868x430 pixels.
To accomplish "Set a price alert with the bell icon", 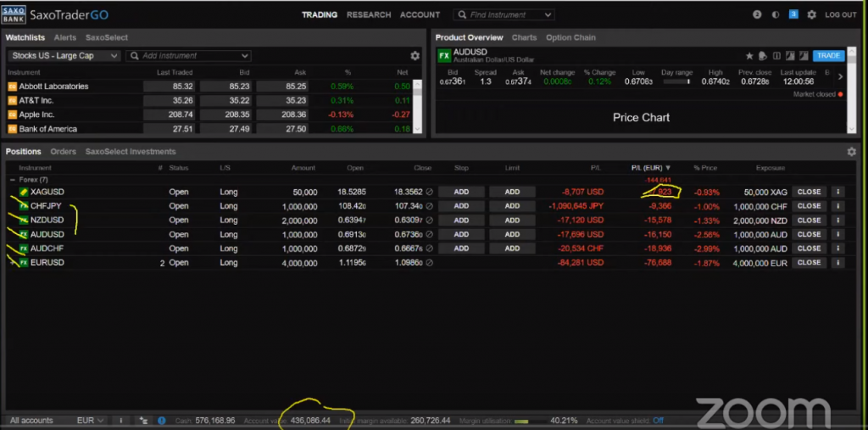I will pyautogui.click(x=763, y=56).
